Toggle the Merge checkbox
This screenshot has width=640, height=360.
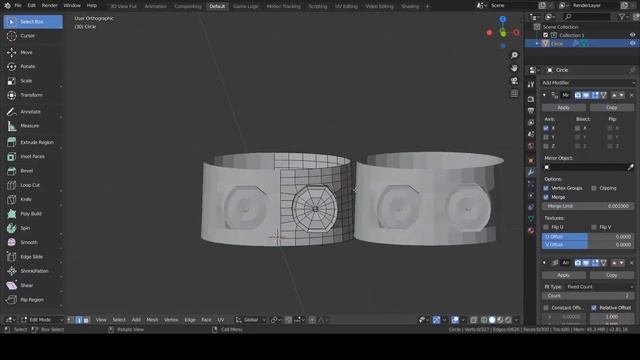coord(546,197)
